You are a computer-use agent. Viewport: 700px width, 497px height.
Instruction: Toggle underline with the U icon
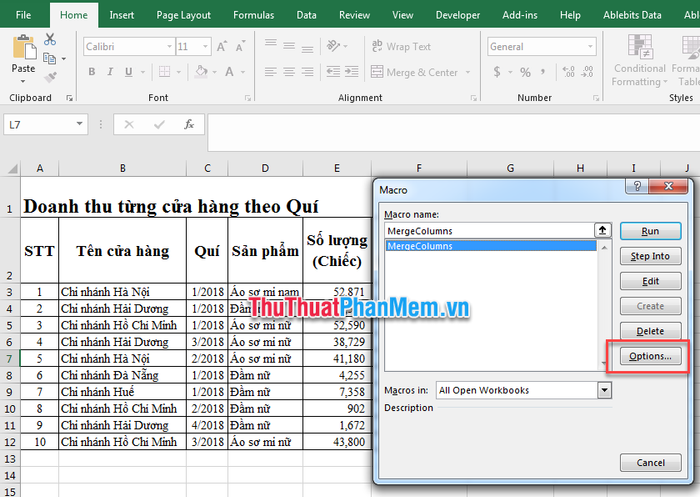click(x=129, y=71)
